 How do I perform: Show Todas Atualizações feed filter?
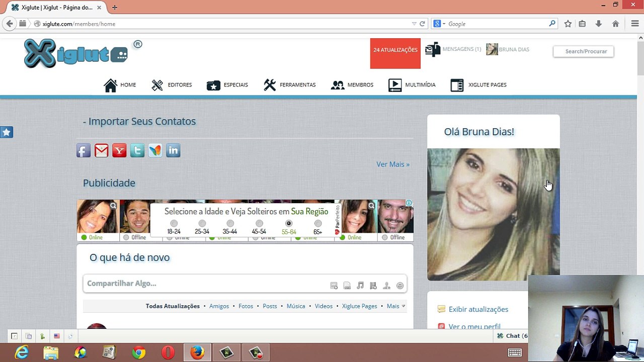point(173,306)
